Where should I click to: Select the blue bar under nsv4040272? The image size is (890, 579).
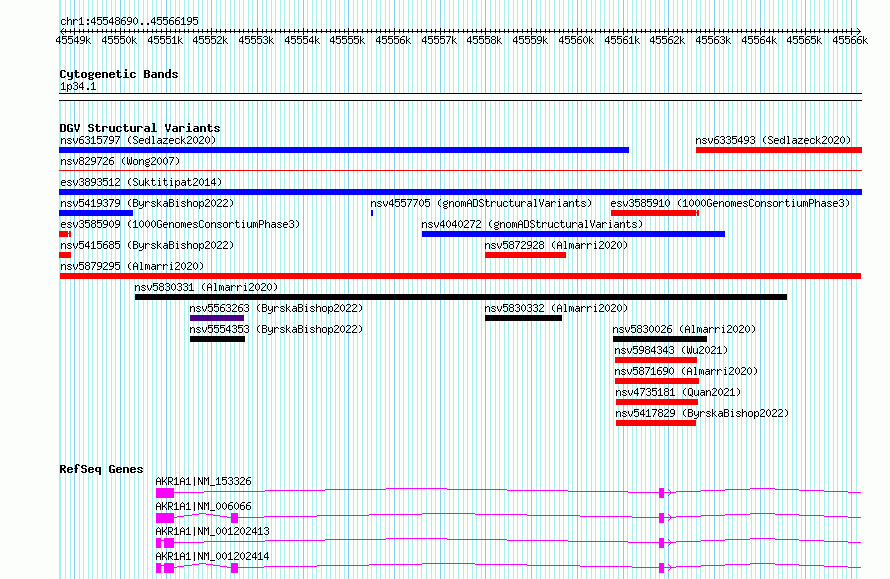pyautogui.click(x=573, y=234)
